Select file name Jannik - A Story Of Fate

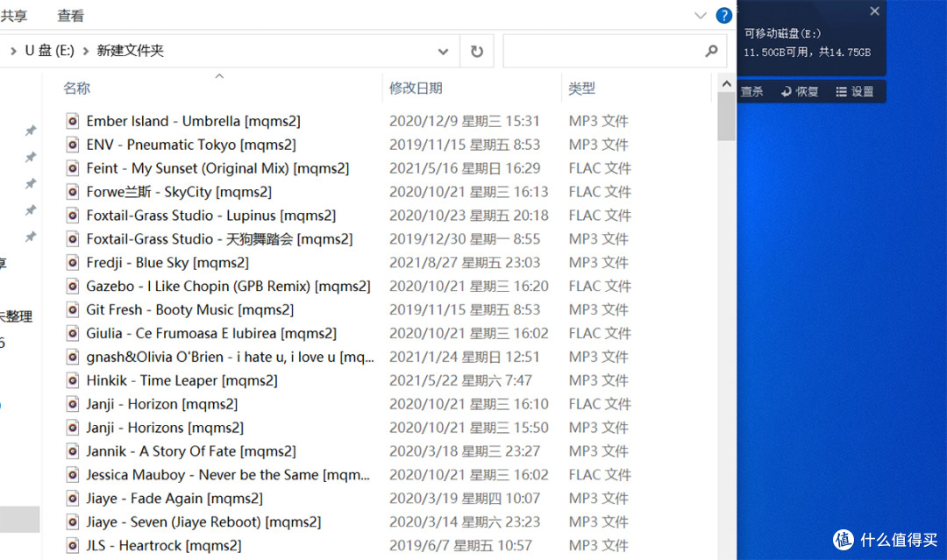click(x=191, y=450)
